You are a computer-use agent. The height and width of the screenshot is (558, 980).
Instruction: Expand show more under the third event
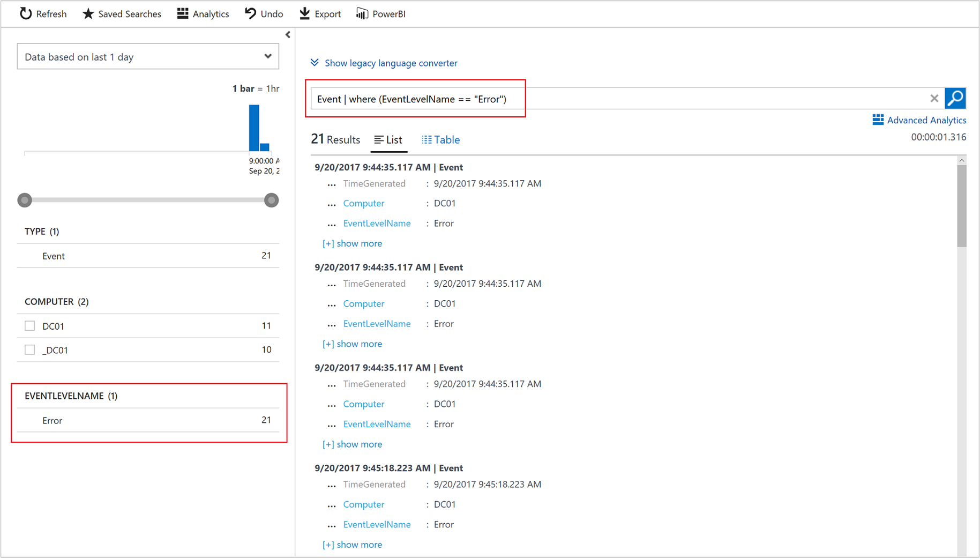point(352,444)
